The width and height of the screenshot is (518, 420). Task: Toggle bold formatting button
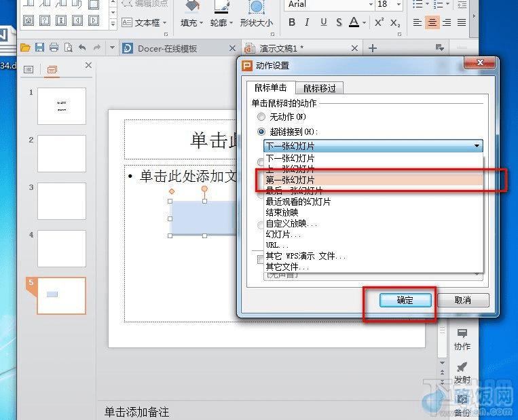tap(292, 22)
